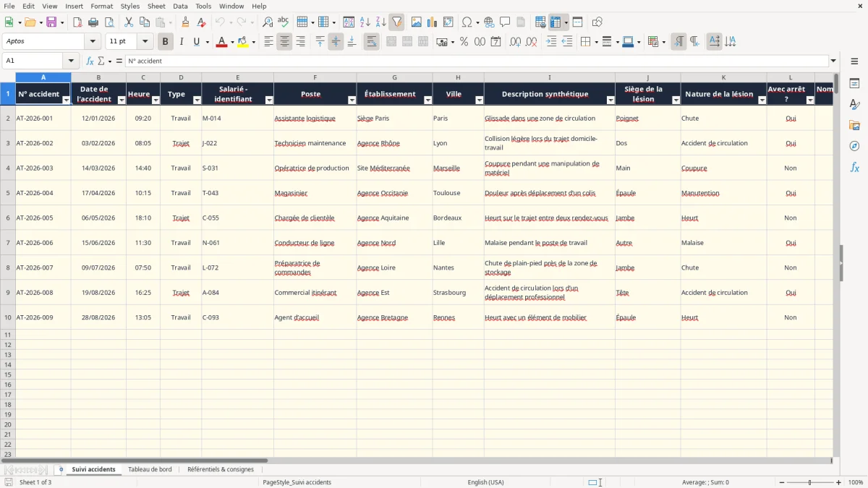The image size is (868, 488).
Task: Switch to Référentiels & consignes sheet tab
Action: (221, 469)
